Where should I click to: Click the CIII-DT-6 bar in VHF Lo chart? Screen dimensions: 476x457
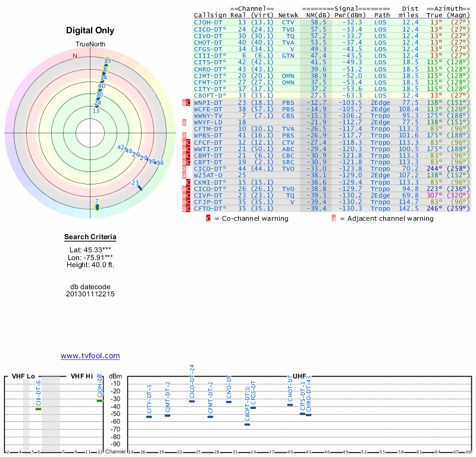point(38,409)
